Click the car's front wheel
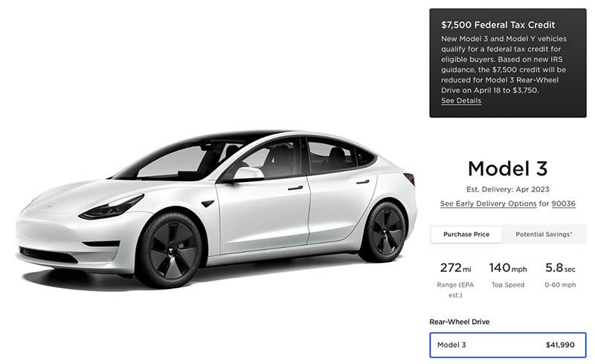This screenshot has height=364, width=595. point(170,250)
